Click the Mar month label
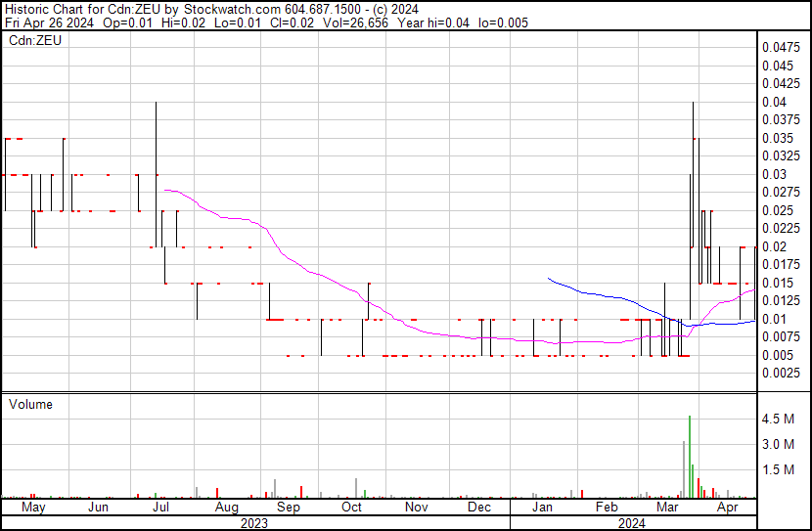Viewport: 812px width, 531px height. 667,508
